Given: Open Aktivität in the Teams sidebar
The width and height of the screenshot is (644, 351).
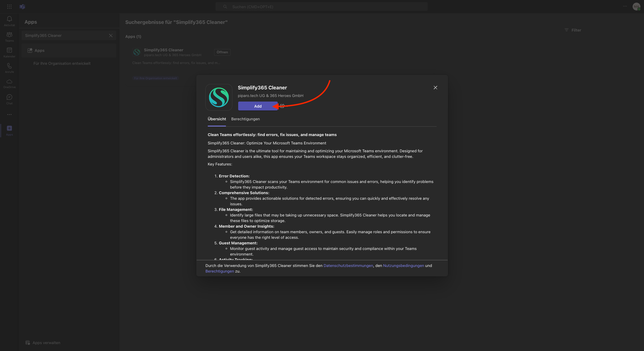Looking at the screenshot, I should click(x=9, y=21).
